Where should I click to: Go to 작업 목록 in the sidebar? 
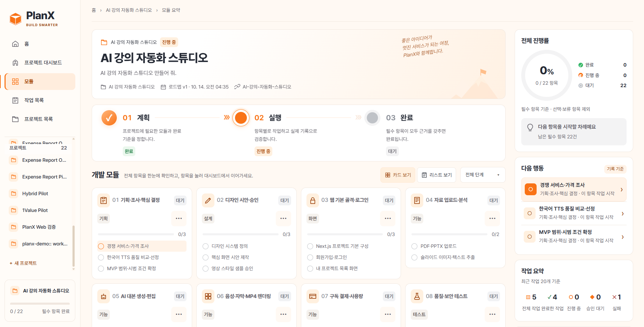(40, 100)
